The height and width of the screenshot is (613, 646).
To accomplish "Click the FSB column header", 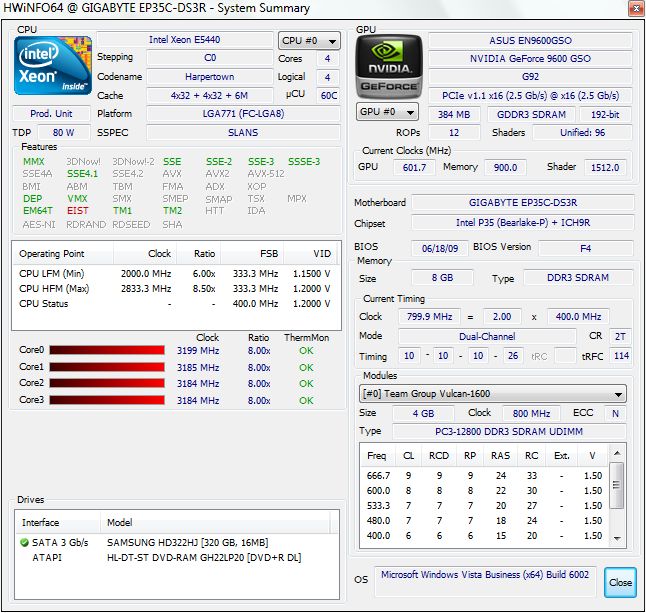I will pyautogui.click(x=252, y=254).
